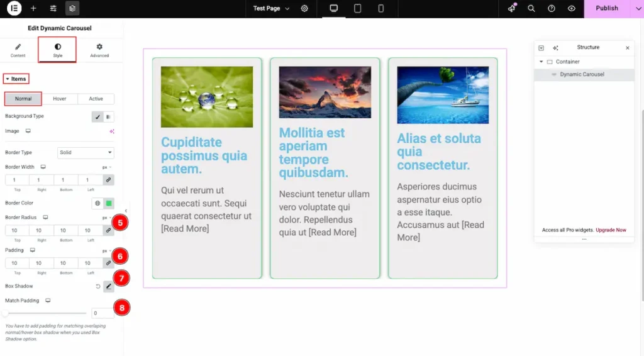Click the Publish button
Image resolution: width=644 pixels, height=356 pixels.
(606, 8)
